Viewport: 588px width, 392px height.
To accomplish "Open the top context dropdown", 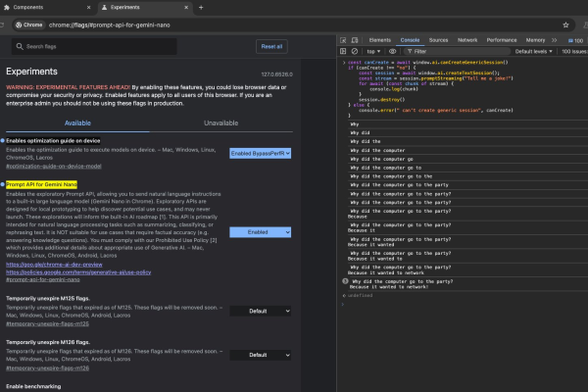I will 373,51.
